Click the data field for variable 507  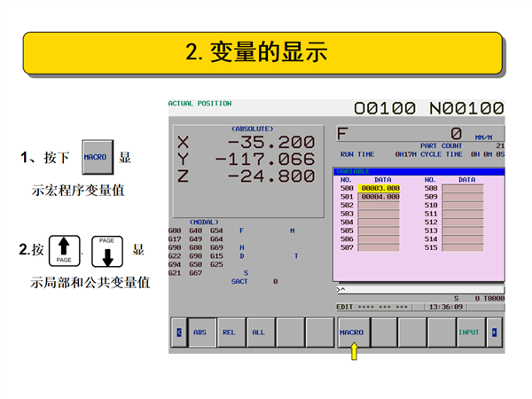[x=380, y=247]
